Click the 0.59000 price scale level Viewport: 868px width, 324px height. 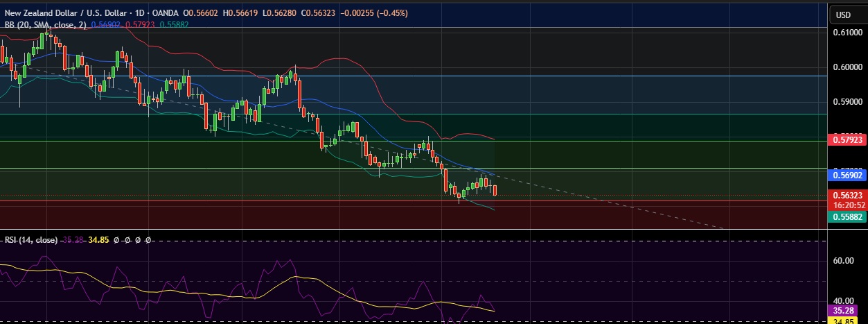click(848, 101)
